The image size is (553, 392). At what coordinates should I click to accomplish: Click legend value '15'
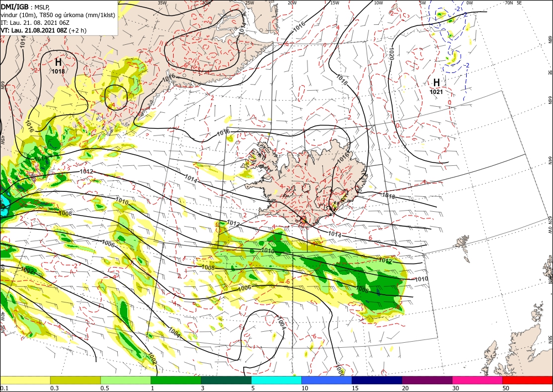(355, 389)
